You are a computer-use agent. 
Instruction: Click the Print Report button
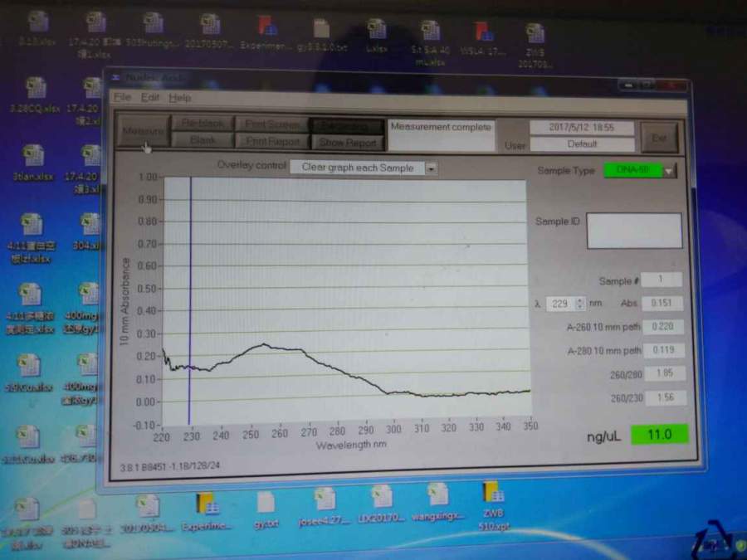(272, 141)
